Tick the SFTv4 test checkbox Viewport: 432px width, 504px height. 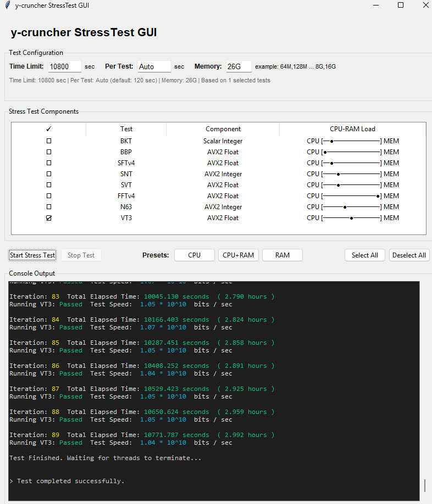[49, 163]
